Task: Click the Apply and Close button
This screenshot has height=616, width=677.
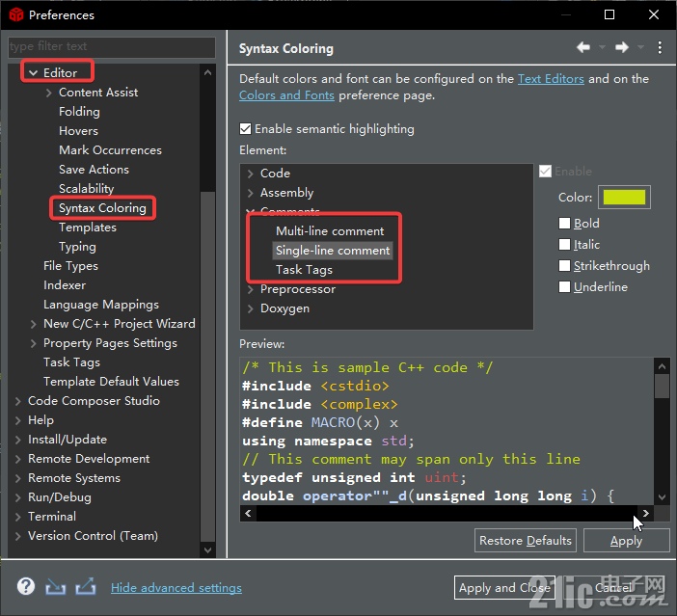Action: [x=504, y=587]
